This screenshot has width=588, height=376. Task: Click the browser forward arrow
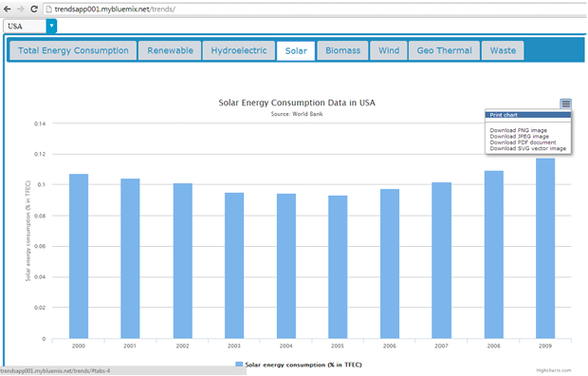(21, 9)
